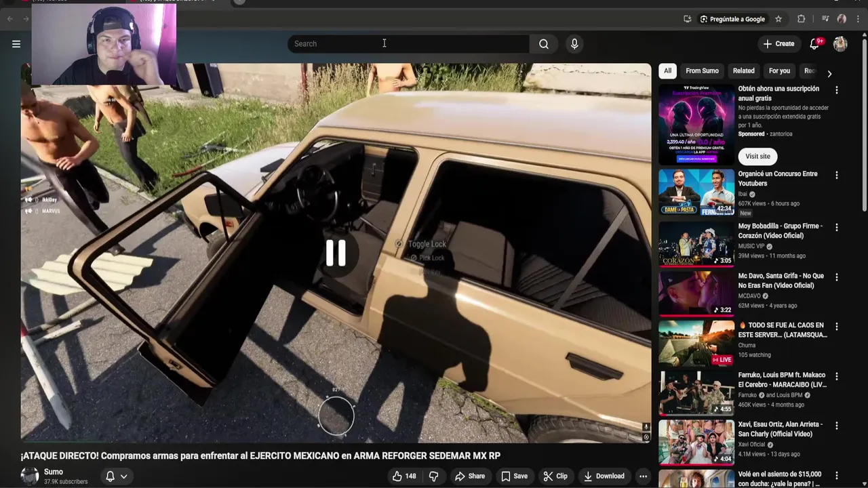The image size is (868, 488).
Task: Open options for Mc Davo No Que video
Action: pyautogui.click(x=836, y=277)
